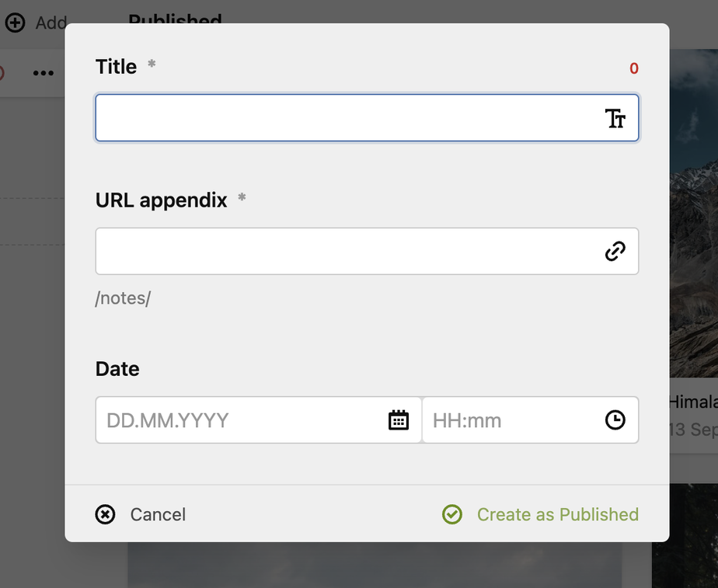Select the DD.MM.YYYY date field
Screen dimensions: 718x588
(x=241, y=420)
